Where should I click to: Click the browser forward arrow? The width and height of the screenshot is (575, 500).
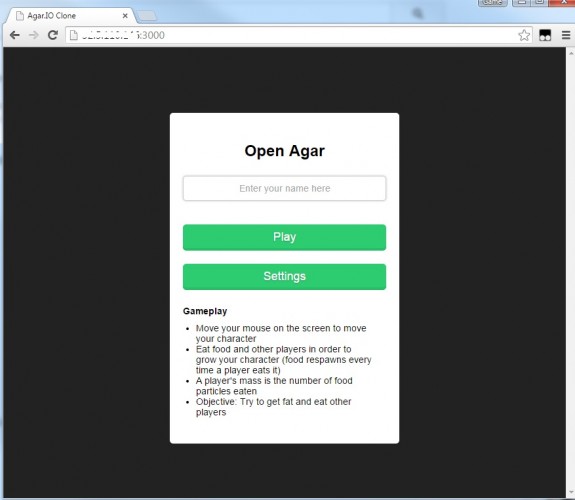34,35
